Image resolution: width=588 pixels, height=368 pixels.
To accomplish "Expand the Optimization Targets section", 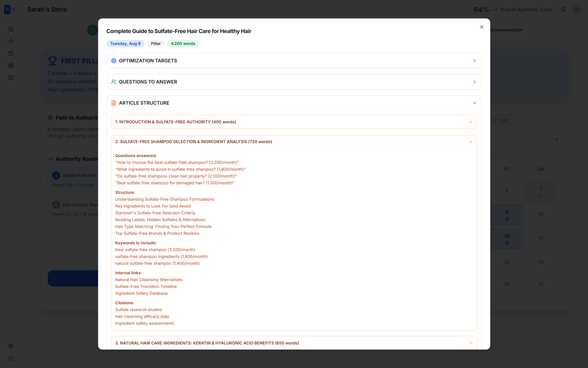I will click(x=294, y=61).
